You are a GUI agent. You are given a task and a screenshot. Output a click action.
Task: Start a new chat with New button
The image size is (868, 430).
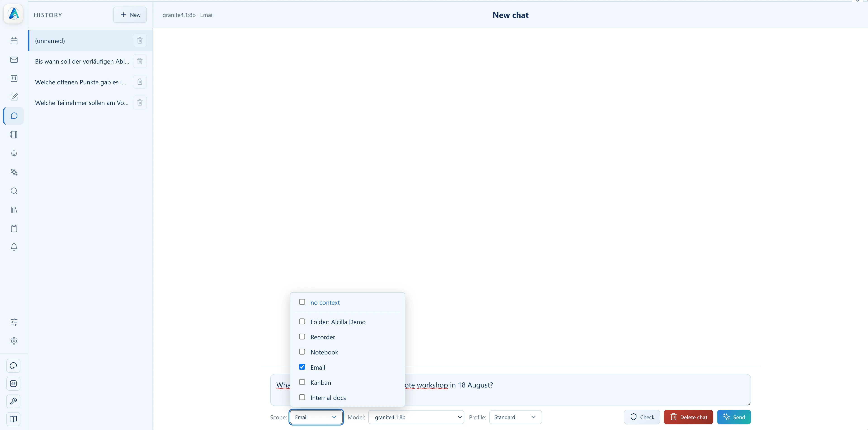(130, 15)
